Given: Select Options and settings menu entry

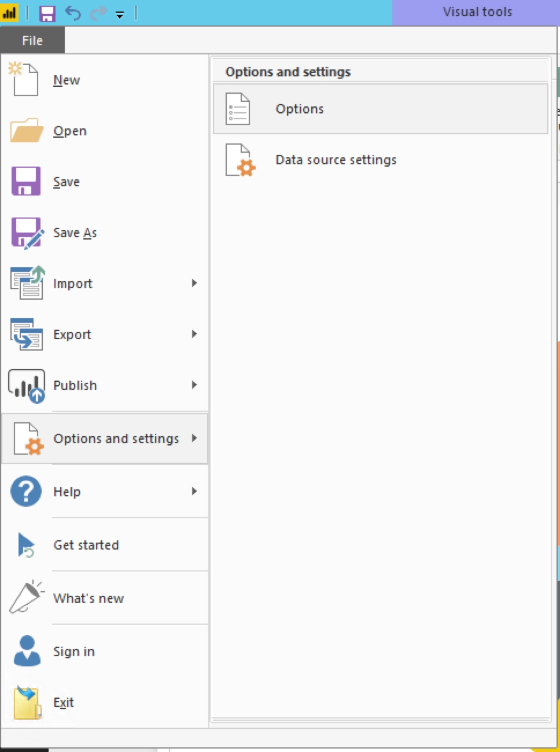Looking at the screenshot, I should pyautogui.click(x=116, y=438).
